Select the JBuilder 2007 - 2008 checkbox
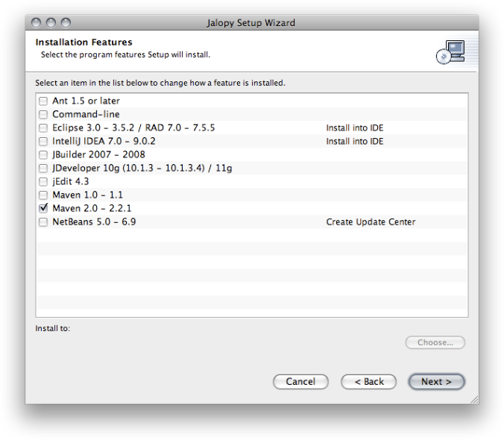Image resolution: width=504 pixels, height=440 pixels. click(43, 155)
